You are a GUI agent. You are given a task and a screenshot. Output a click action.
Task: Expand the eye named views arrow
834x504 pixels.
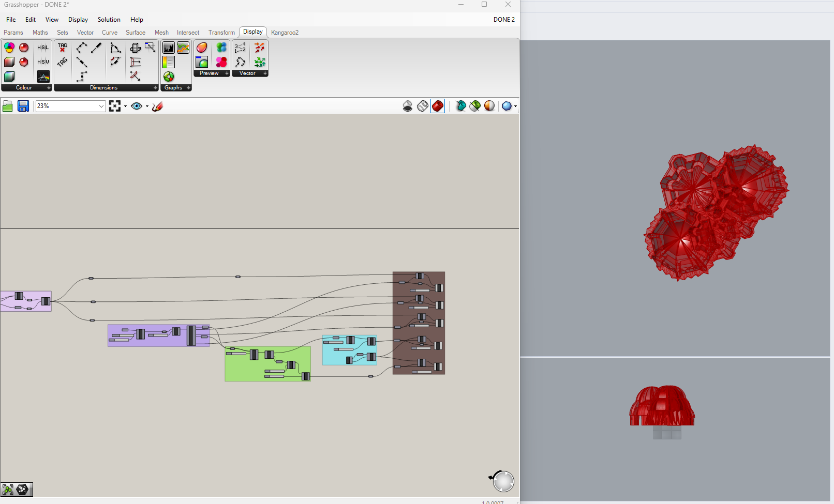coord(147,106)
